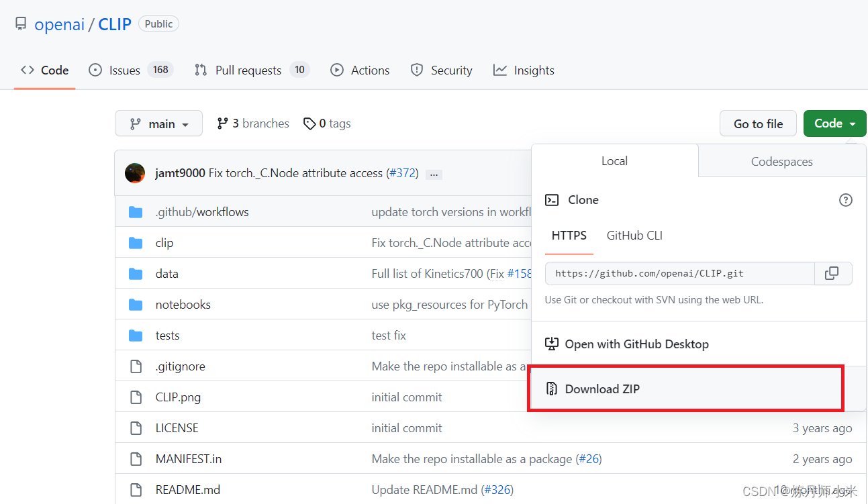Open the tests folder
Screen dimensions: 868x504
pos(167,336)
